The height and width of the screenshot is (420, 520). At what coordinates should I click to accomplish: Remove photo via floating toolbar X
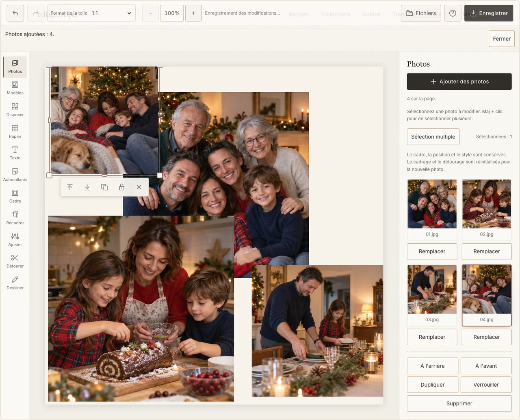pos(139,187)
